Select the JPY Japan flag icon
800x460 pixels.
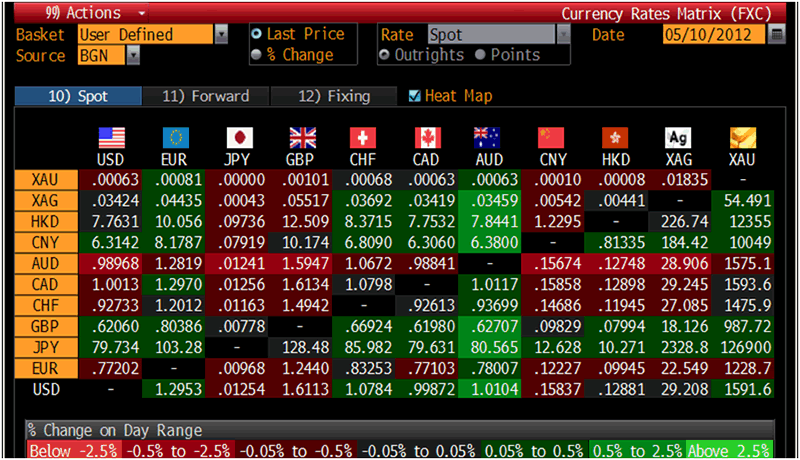click(x=240, y=138)
